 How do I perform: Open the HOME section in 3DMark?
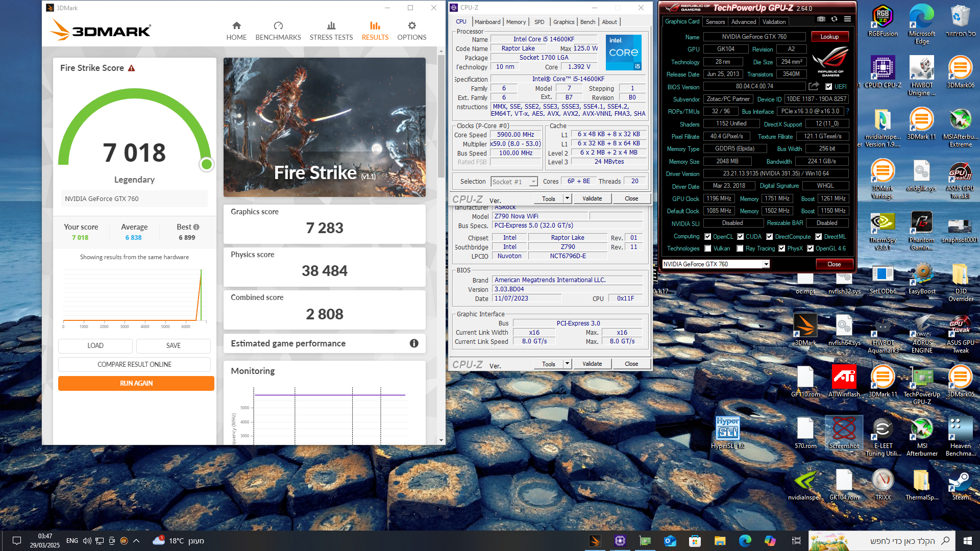coord(236,31)
